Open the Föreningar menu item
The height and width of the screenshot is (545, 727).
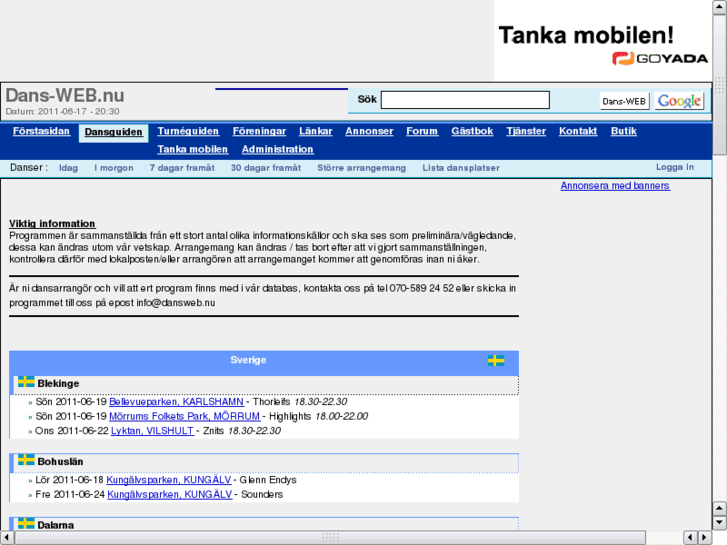coord(259,131)
